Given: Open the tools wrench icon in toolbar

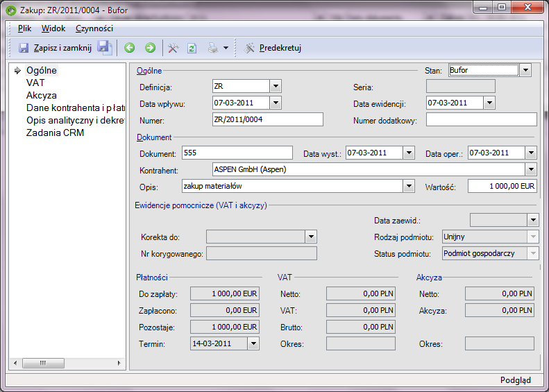Looking at the screenshot, I should pos(174,48).
